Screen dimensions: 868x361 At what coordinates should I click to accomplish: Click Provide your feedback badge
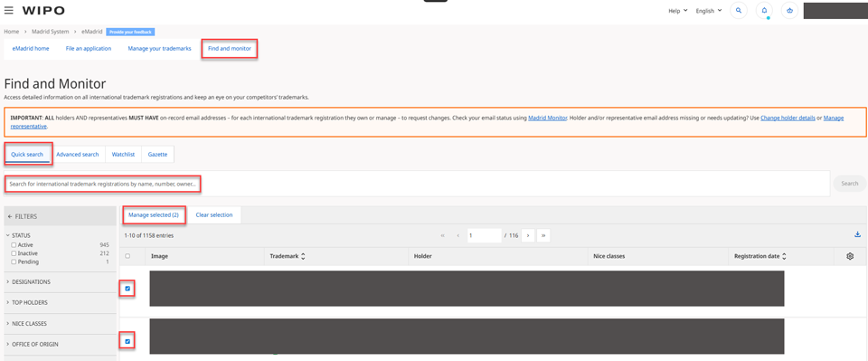(x=130, y=32)
